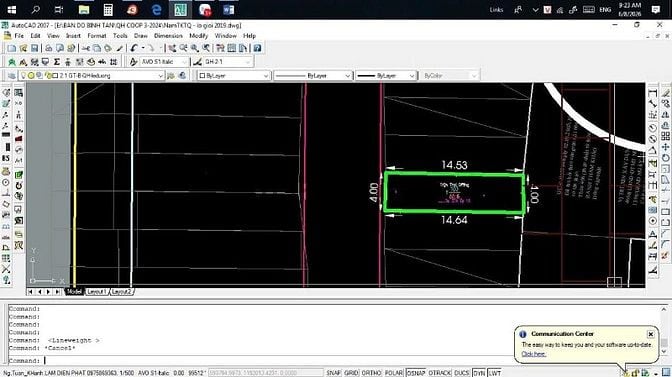Screen dimensions: 672x377
Task: Click the Open file icon in Standard toolbar
Action: [x=23, y=48]
